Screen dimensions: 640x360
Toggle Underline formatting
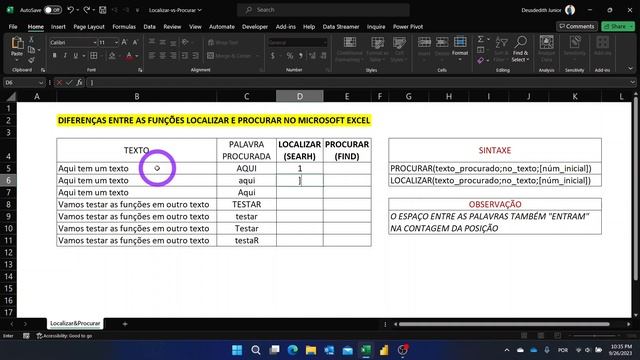click(x=76, y=56)
